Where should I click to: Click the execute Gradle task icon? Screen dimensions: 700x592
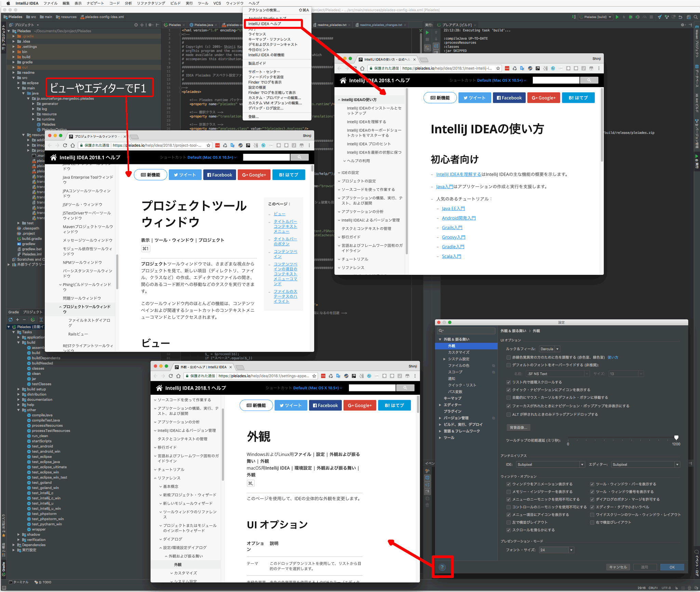(x=33, y=320)
